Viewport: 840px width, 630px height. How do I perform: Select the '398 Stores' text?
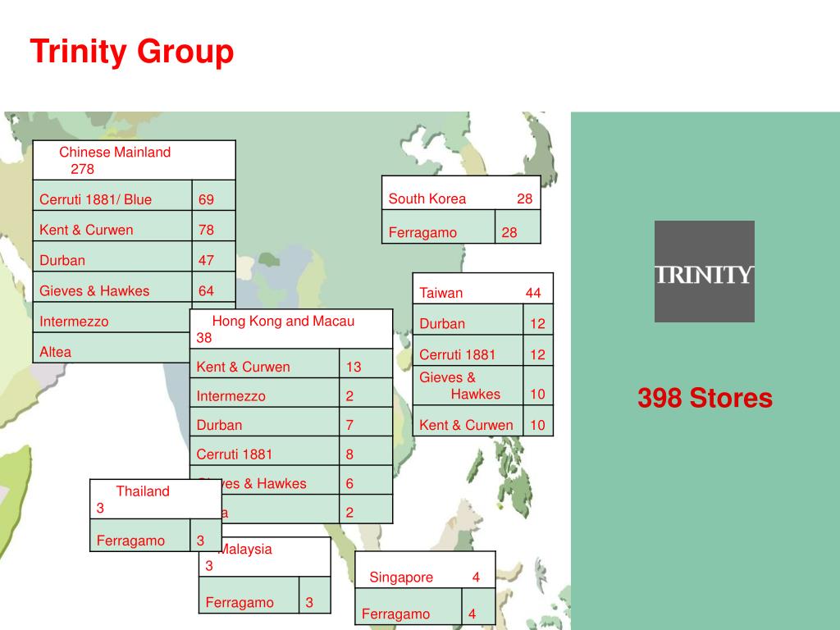click(705, 398)
